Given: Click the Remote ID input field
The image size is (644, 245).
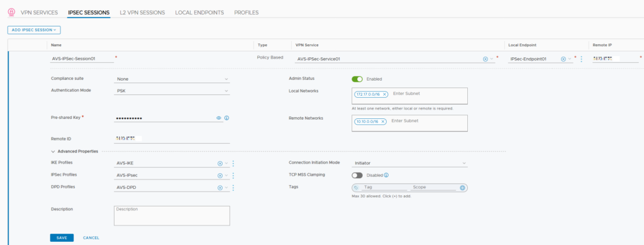Looking at the screenshot, I should pos(172,139).
